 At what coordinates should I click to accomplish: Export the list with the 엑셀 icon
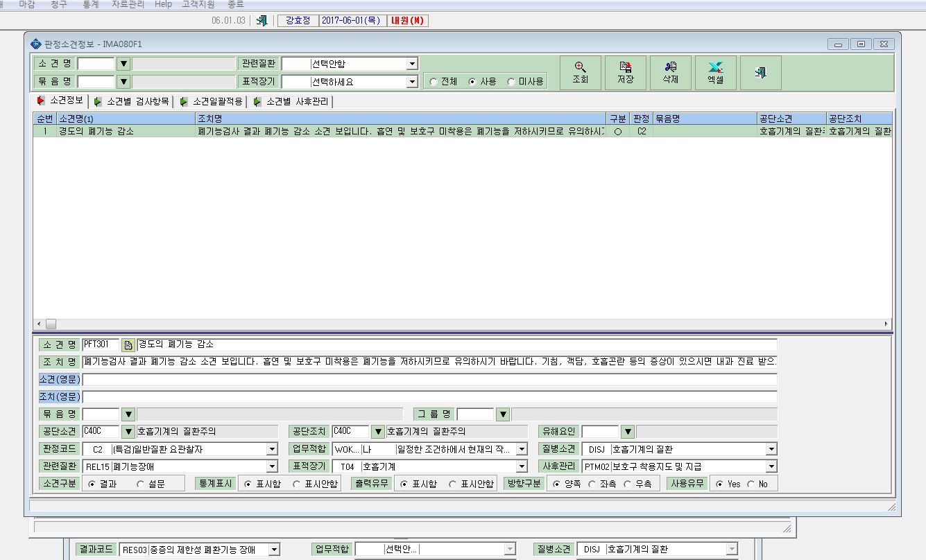coord(716,73)
